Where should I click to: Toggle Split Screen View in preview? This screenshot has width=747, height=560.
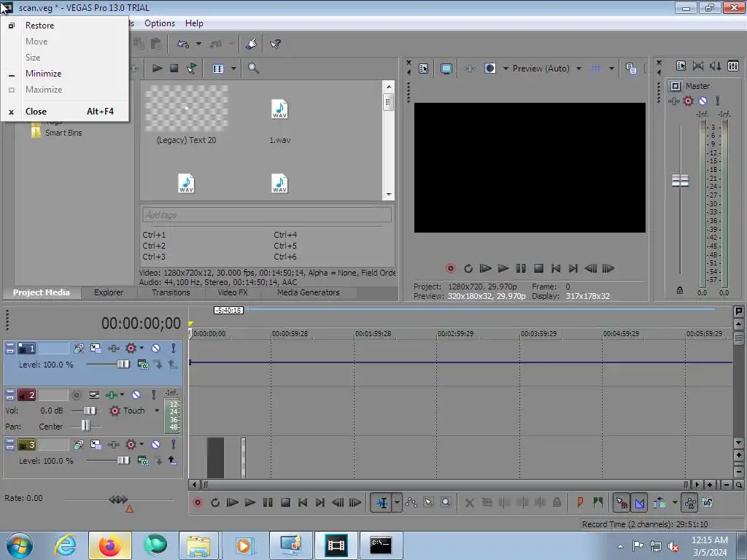[x=489, y=69]
